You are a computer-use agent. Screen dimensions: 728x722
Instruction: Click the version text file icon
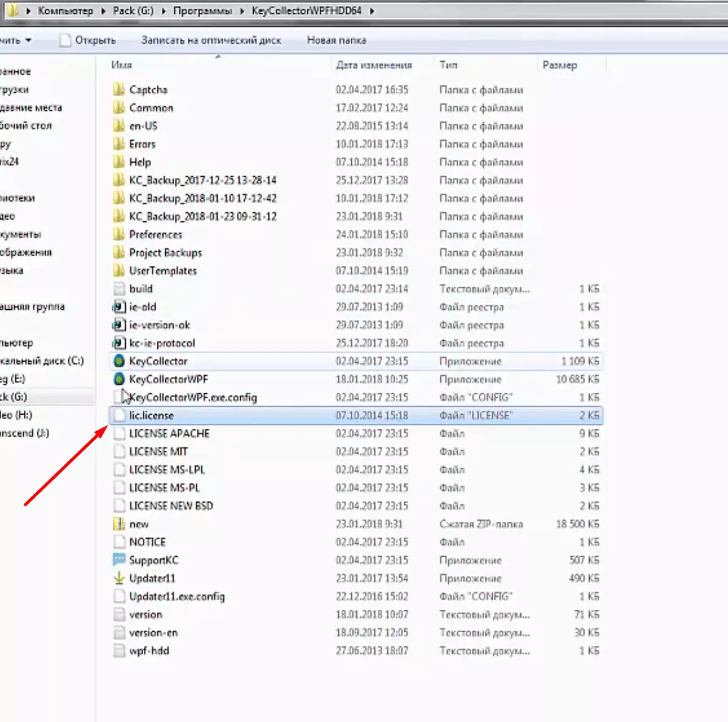[x=120, y=614]
